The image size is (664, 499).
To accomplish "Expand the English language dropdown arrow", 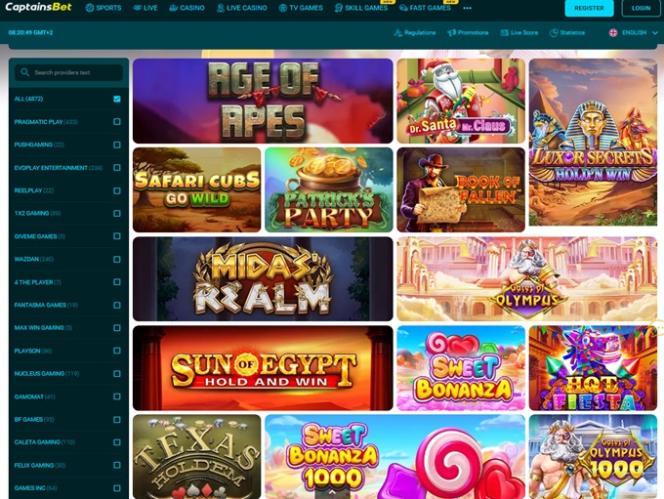I will click(655, 33).
